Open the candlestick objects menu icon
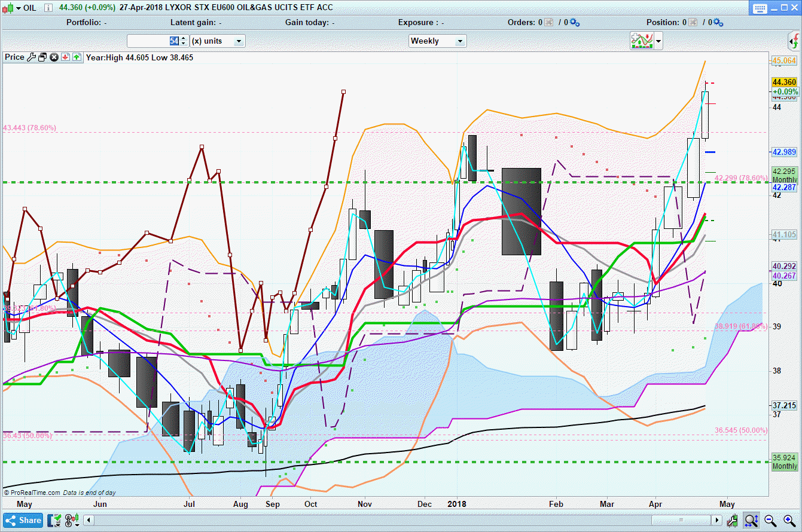Image resolution: width=802 pixels, height=532 pixels. coord(72,520)
